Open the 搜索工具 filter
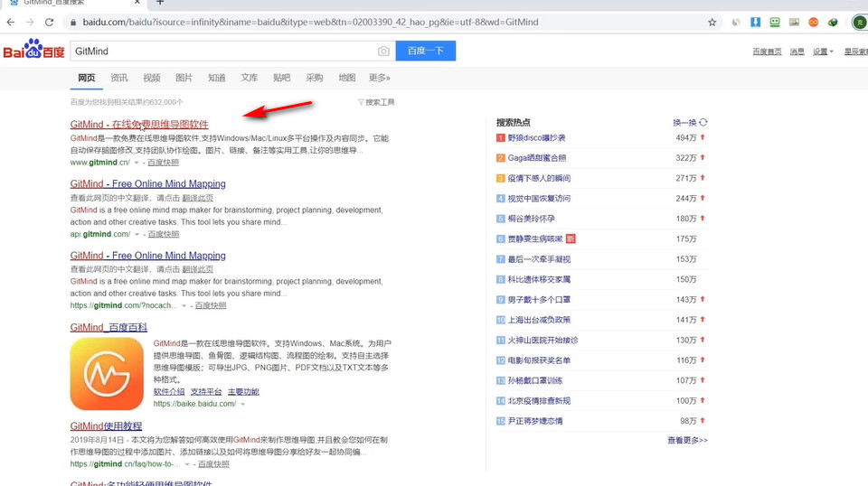 pyautogui.click(x=376, y=102)
